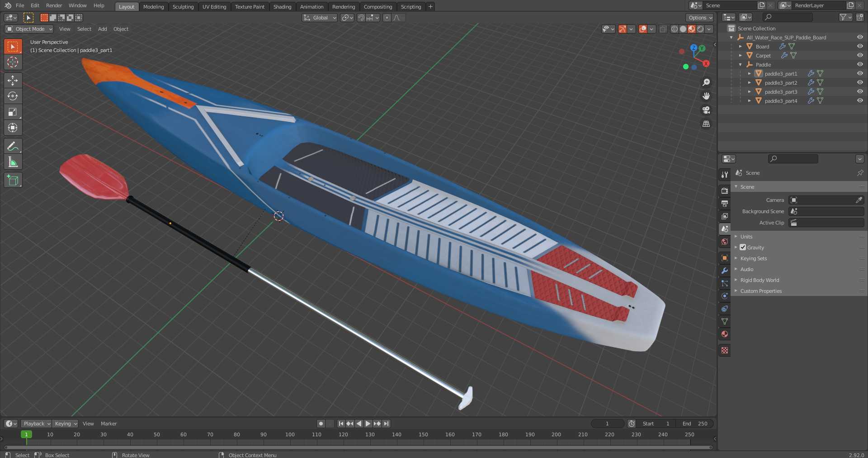Switch to the Shading workspace tab
This screenshot has width=868, height=458.
click(x=282, y=7)
